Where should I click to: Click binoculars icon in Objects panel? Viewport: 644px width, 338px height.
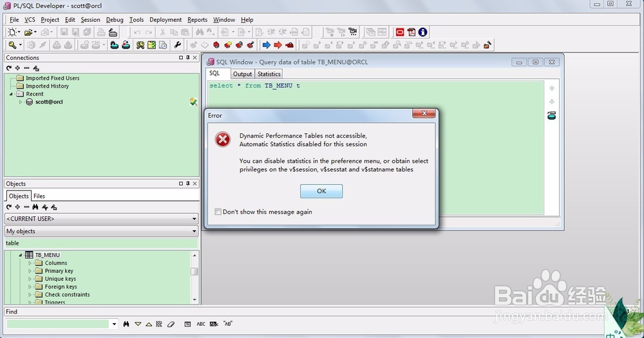pyautogui.click(x=35, y=207)
